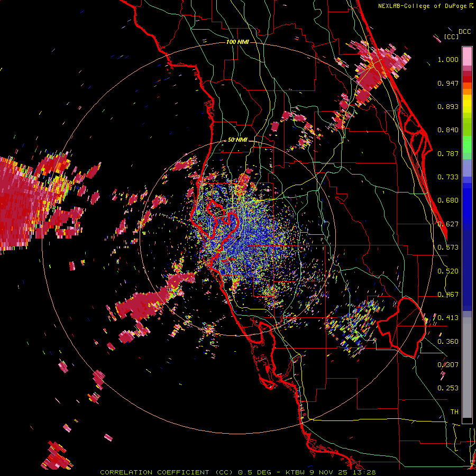This screenshot has width=476, height=476.
Task: Select the 0.307 legend value
Action: [448, 365]
